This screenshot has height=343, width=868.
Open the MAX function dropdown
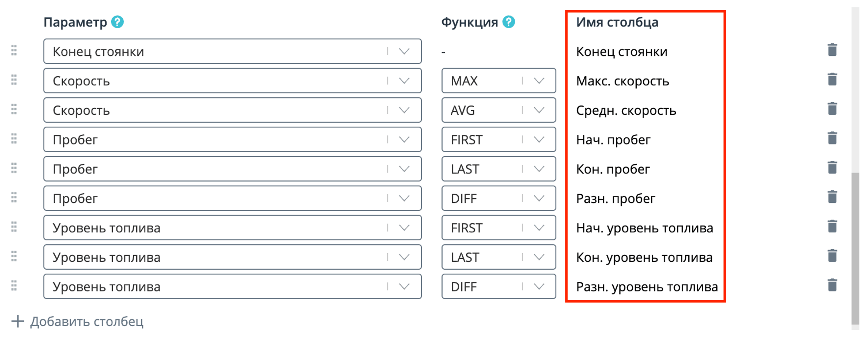click(x=499, y=81)
